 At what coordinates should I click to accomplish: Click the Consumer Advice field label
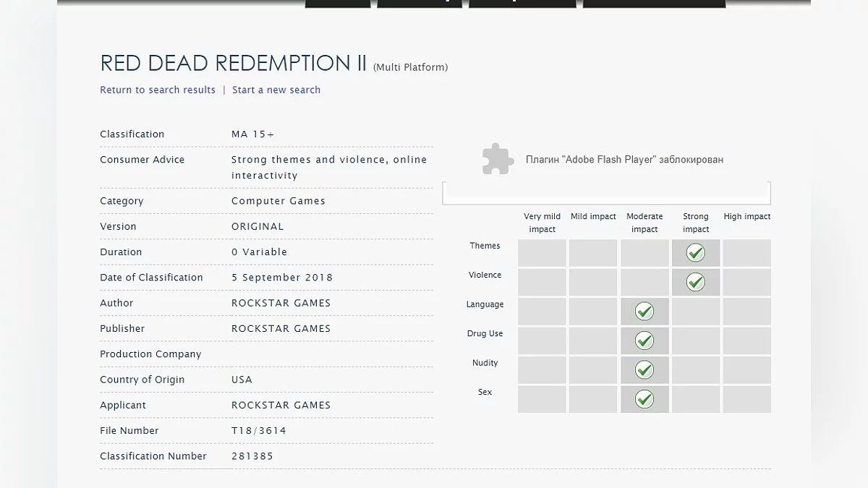point(142,159)
